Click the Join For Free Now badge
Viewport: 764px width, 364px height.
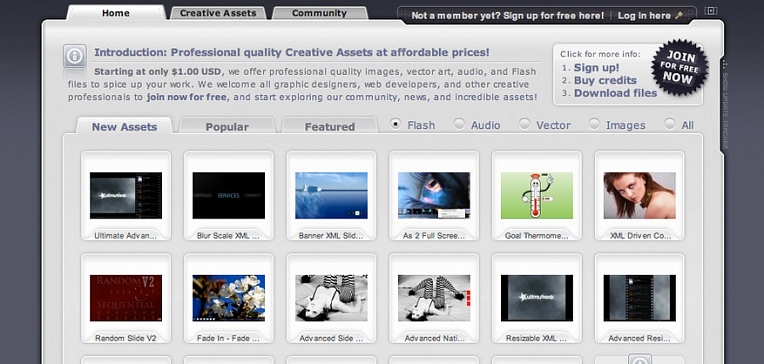(679, 67)
